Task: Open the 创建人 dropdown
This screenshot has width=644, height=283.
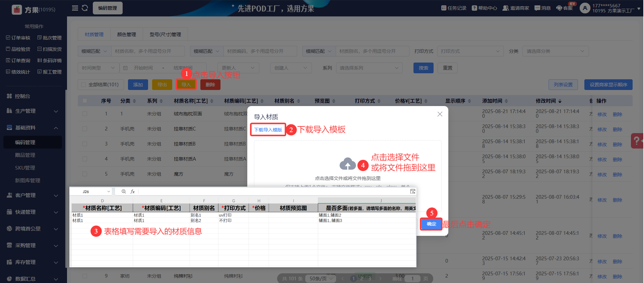Action: 291,68
